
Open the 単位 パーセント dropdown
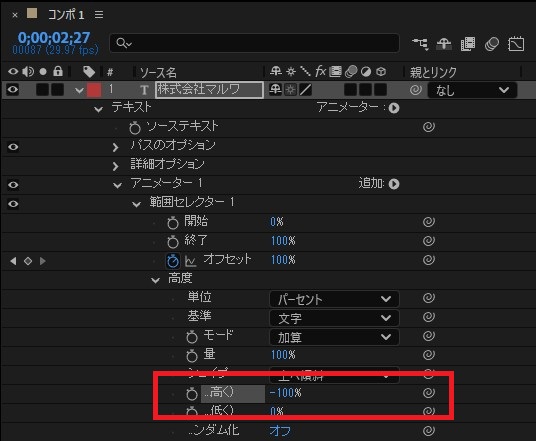point(334,299)
